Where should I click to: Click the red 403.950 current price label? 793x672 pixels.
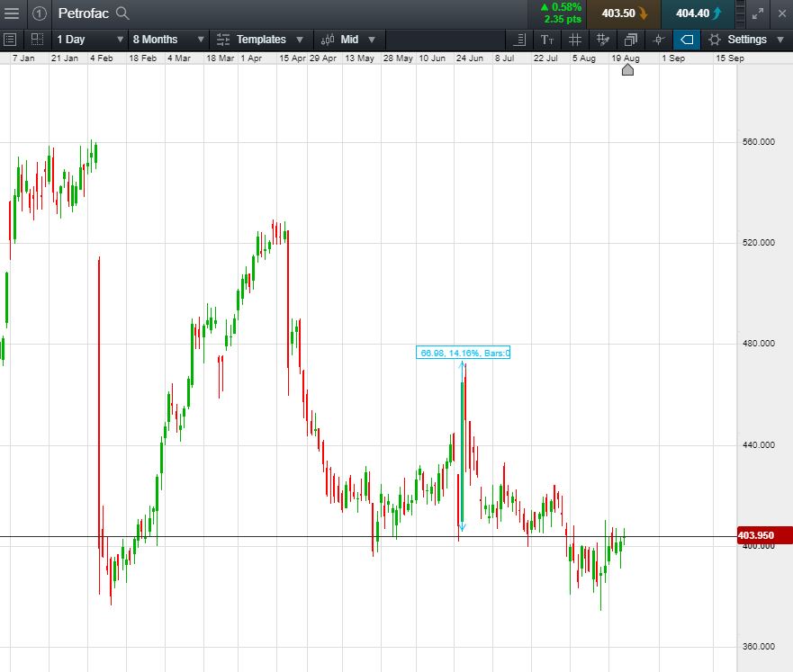click(765, 535)
